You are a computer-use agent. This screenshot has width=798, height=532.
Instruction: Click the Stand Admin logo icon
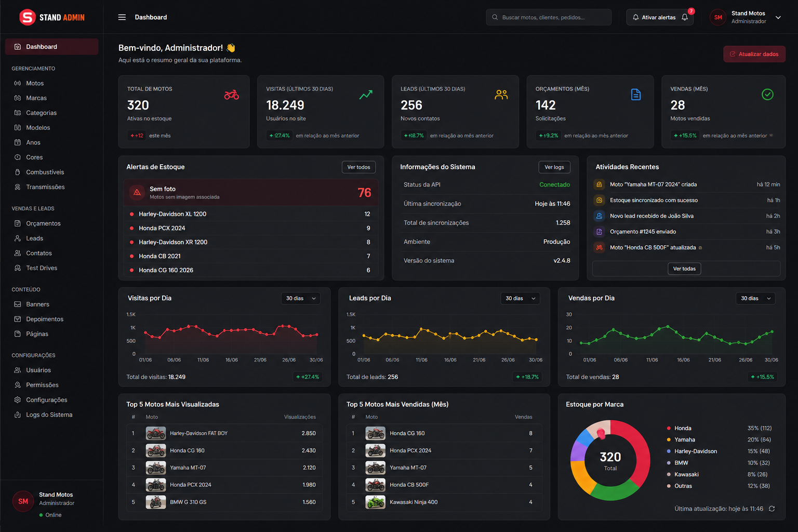pyautogui.click(x=27, y=17)
